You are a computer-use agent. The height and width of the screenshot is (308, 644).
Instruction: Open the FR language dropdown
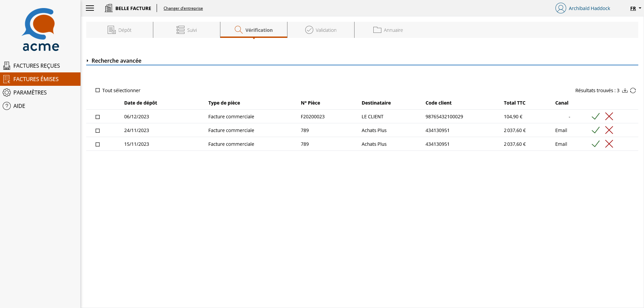(635, 8)
